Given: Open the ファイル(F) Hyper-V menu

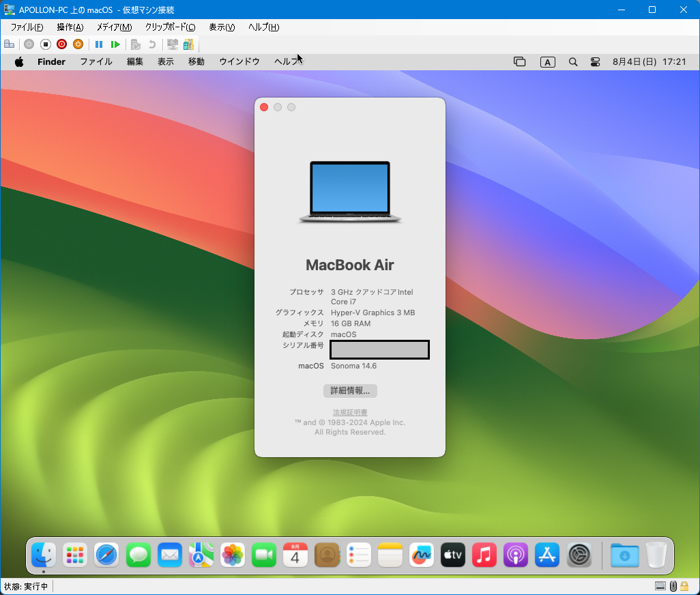Looking at the screenshot, I should point(27,27).
